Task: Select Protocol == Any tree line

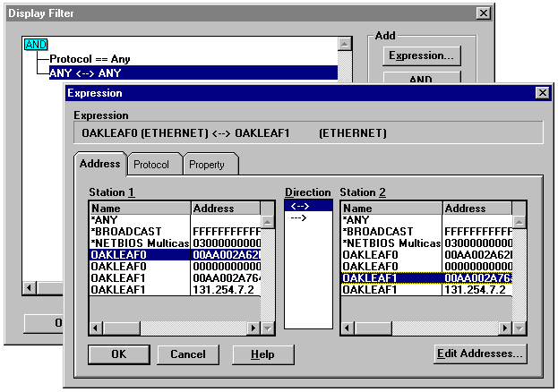Action: coord(90,58)
